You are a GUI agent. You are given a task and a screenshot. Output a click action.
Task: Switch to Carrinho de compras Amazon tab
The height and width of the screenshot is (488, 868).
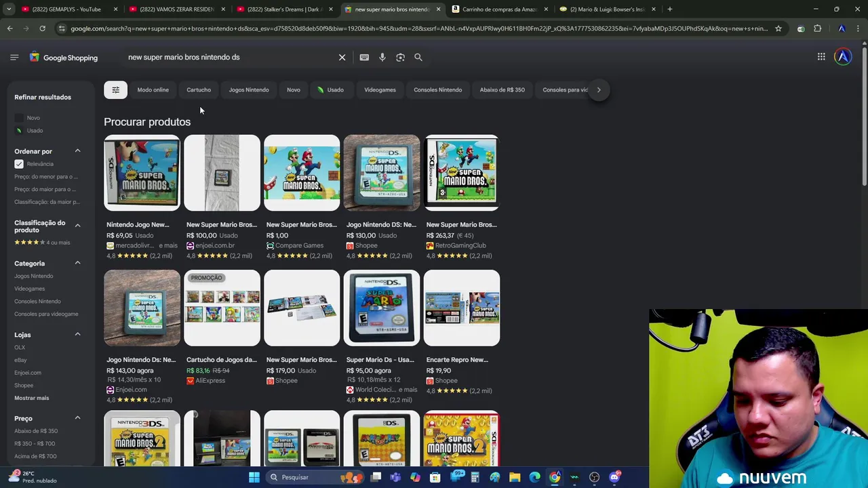(x=500, y=9)
